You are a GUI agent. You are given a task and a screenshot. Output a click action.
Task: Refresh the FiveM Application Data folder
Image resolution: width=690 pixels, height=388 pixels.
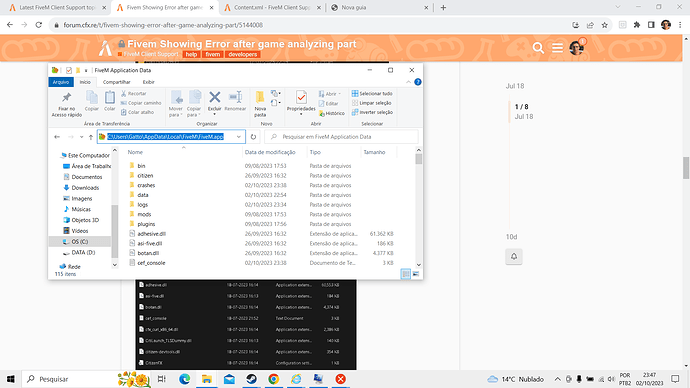pyautogui.click(x=253, y=137)
